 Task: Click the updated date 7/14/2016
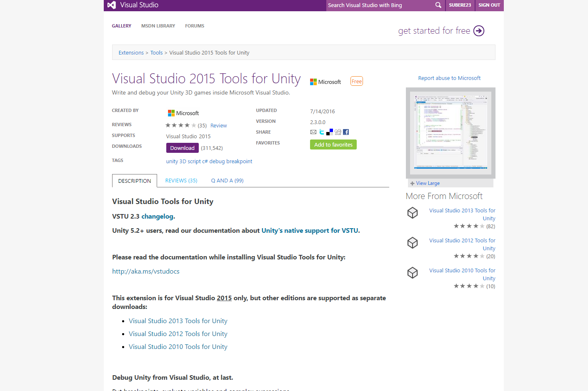[323, 112]
